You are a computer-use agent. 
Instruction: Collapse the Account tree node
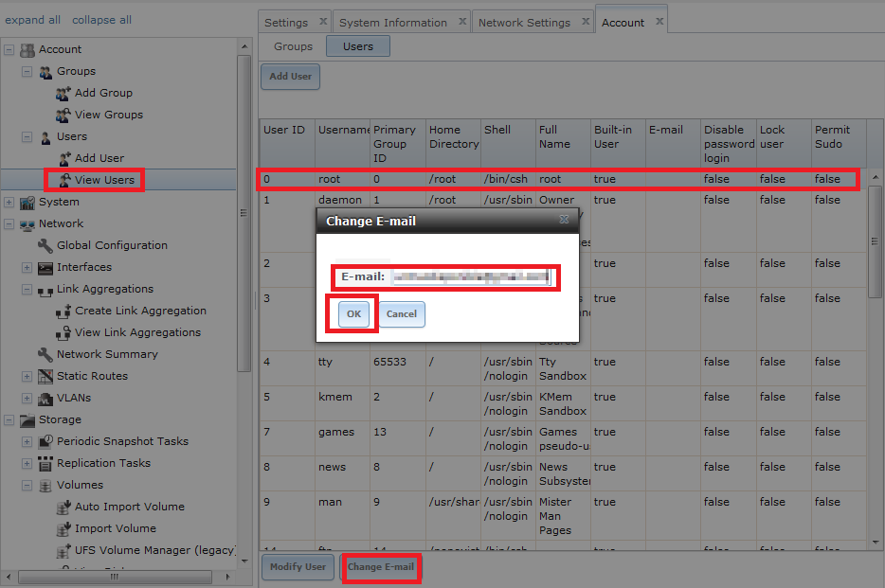9,49
